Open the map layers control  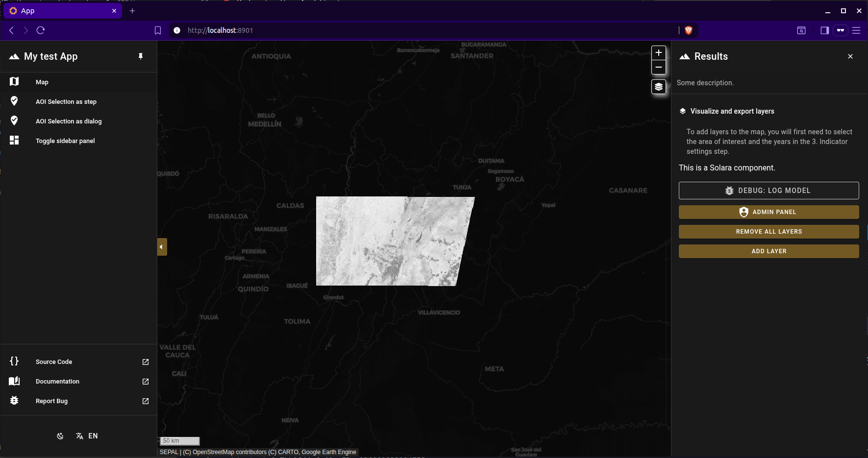[x=659, y=87]
